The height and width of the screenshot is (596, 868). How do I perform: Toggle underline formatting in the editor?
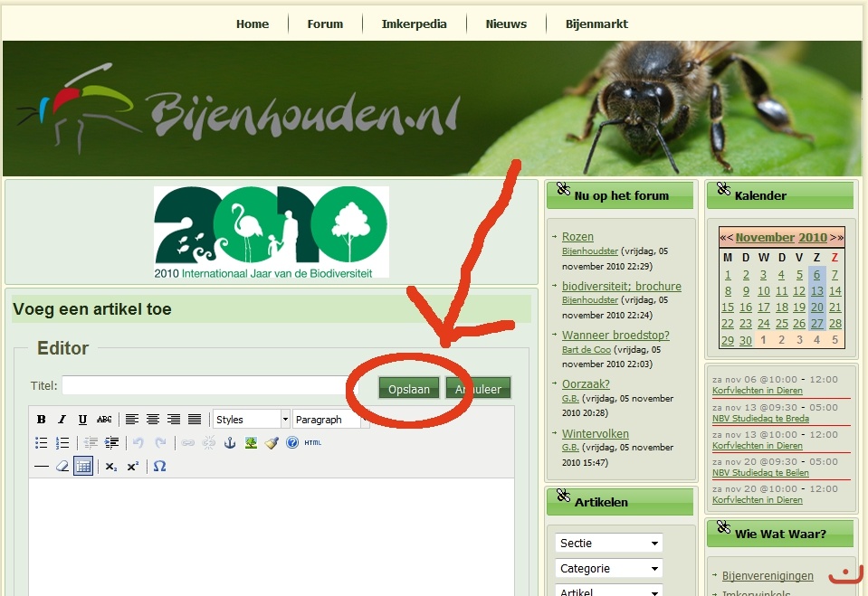[x=82, y=420]
